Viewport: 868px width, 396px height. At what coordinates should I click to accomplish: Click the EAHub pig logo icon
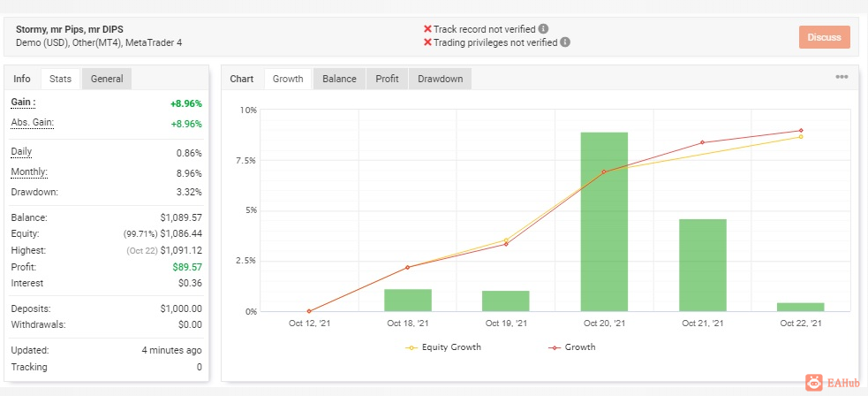[814, 382]
